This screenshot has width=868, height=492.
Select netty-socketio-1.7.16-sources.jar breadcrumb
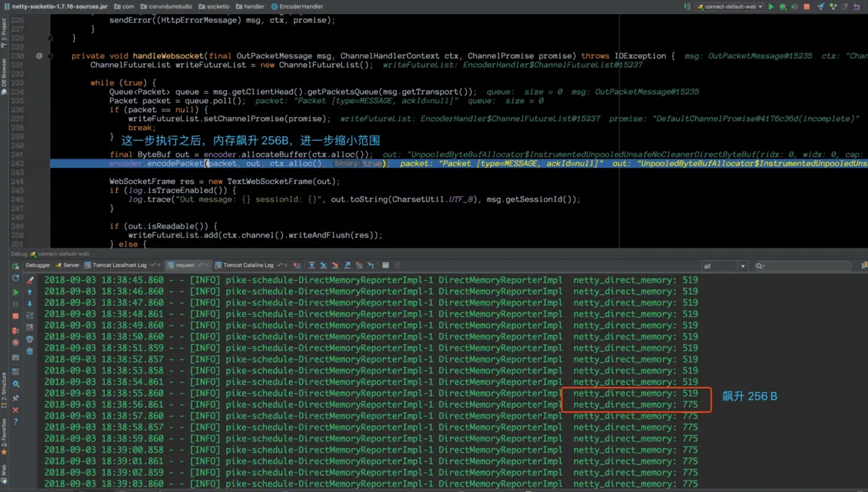tap(56, 6)
